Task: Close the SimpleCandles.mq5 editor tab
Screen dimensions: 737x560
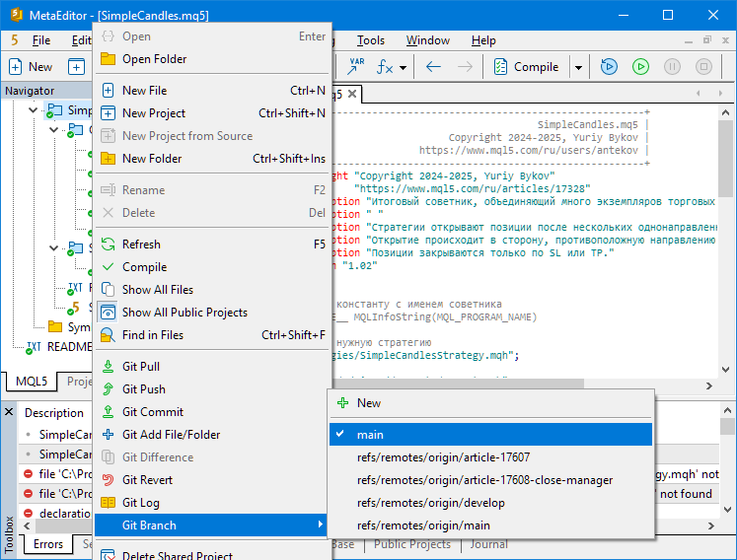Action: coord(352,94)
